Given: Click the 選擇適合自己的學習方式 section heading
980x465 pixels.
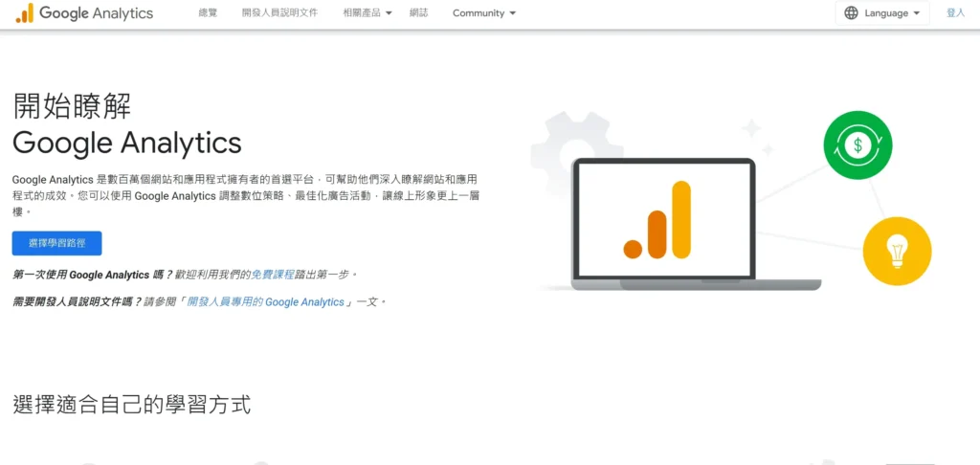Looking at the screenshot, I should pyautogui.click(x=132, y=405).
